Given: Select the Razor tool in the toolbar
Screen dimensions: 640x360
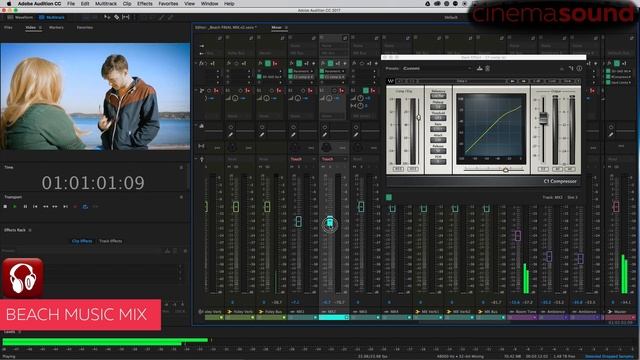Looking at the screenshot, I should click(116, 18).
